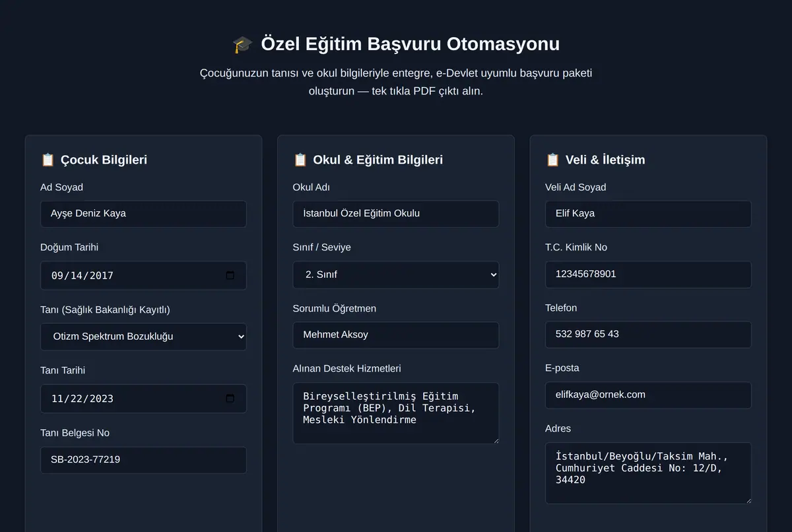792x532 pixels.
Task: Click the Sınıf / Seviye label
Action: [322, 248]
